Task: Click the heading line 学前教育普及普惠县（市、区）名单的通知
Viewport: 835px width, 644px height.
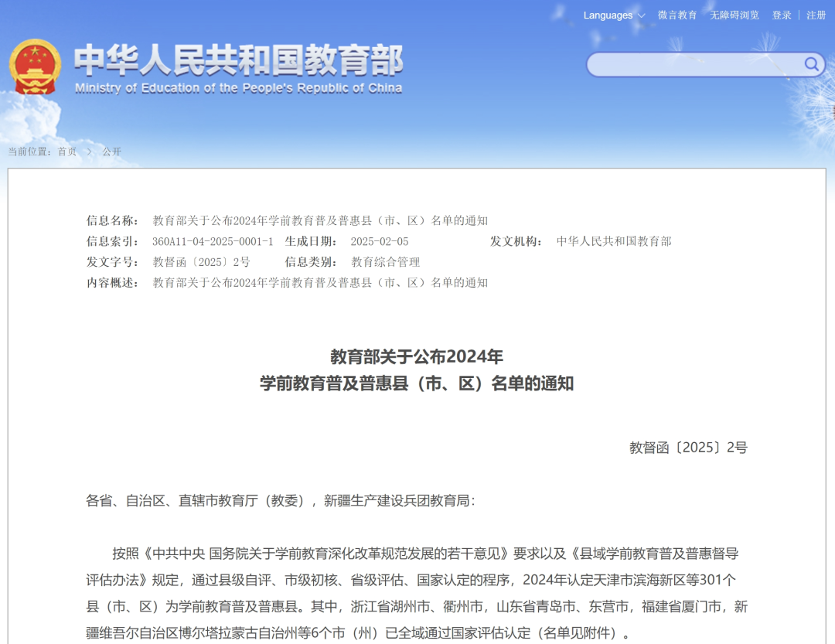Action: pyautogui.click(x=417, y=383)
